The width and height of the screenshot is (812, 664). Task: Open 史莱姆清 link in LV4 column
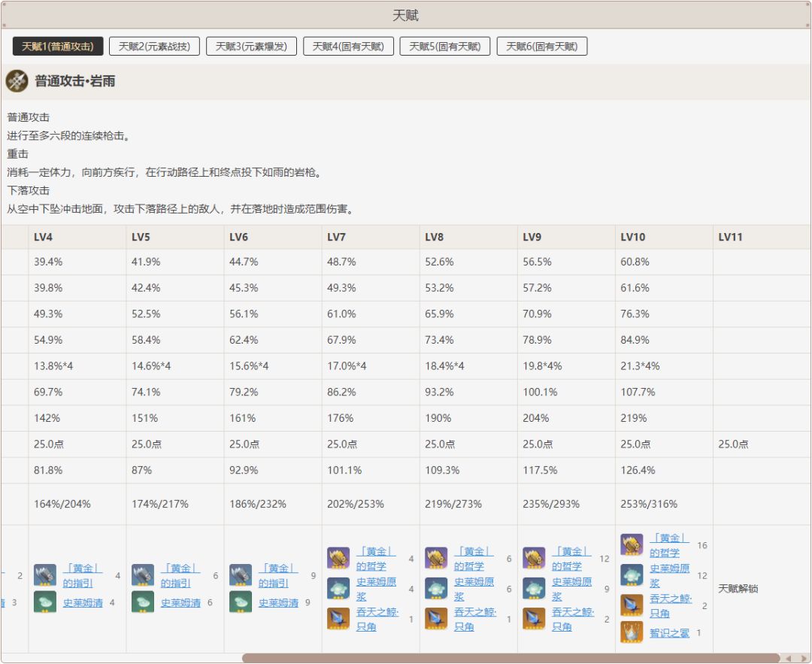point(83,602)
